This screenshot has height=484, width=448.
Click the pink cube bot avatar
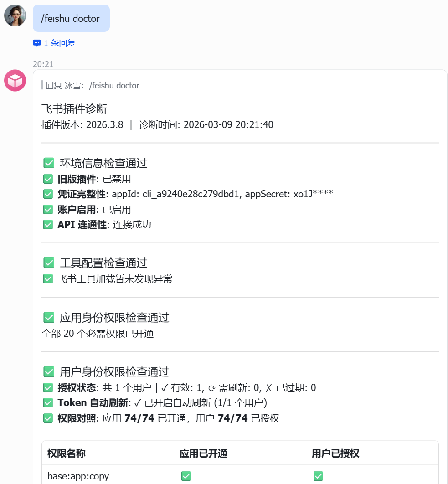pyautogui.click(x=15, y=81)
